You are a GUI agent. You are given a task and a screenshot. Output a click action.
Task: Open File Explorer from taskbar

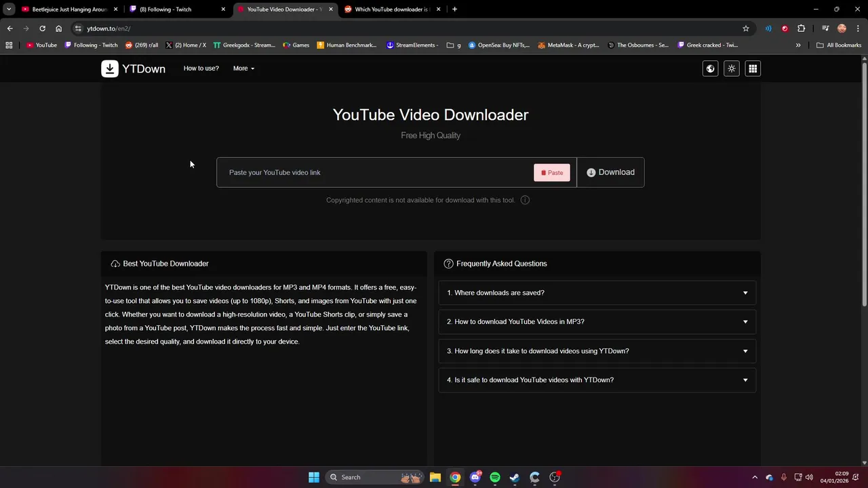435,477
